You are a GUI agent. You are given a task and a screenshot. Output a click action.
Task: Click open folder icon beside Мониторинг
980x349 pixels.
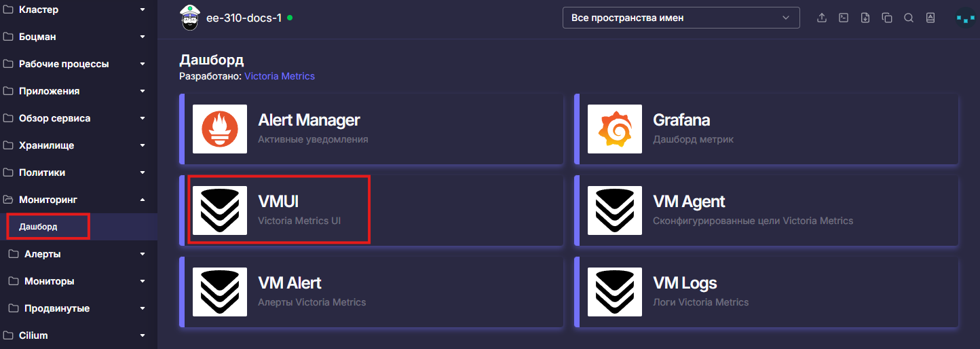(x=8, y=200)
